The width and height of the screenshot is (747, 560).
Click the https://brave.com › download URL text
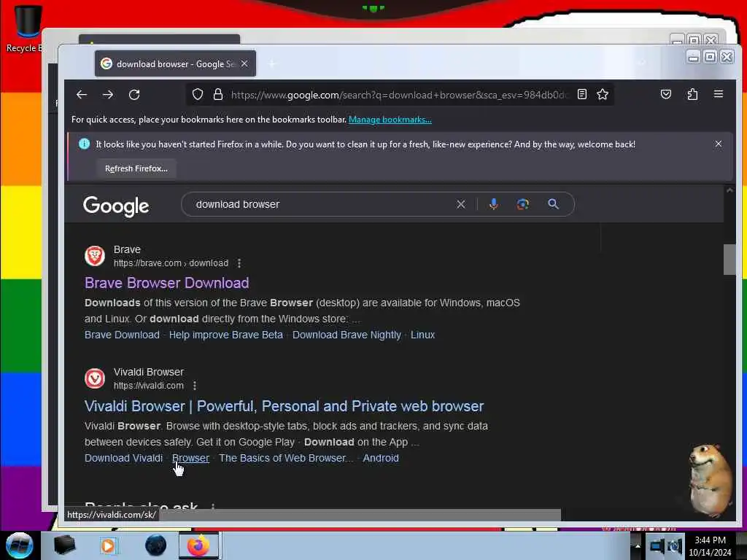point(171,263)
